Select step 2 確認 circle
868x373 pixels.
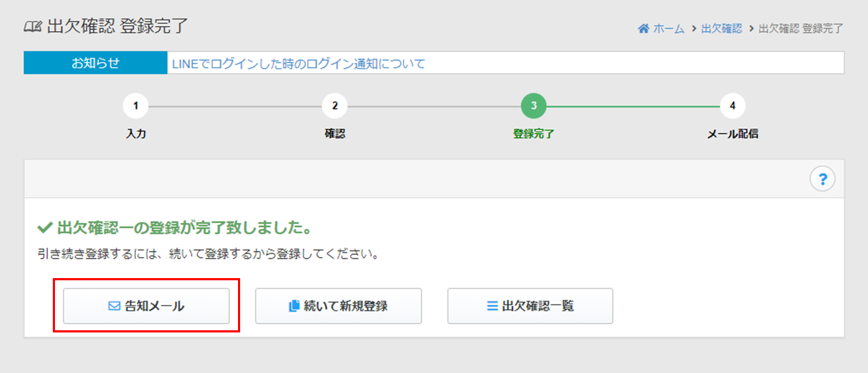pos(334,106)
